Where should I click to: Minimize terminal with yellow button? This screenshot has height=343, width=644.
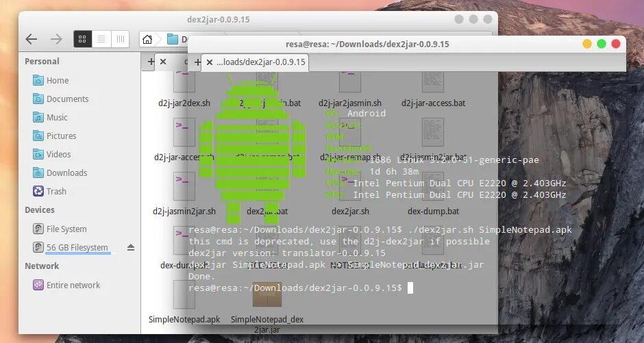tap(587, 44)
